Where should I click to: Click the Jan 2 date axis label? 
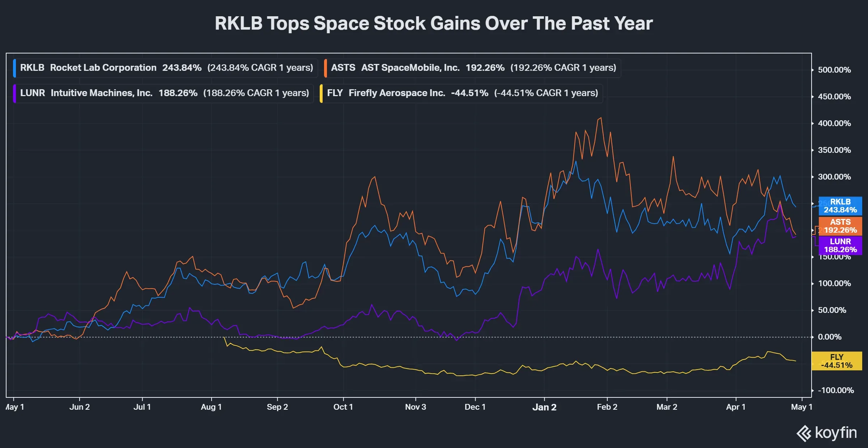[544, 407]
